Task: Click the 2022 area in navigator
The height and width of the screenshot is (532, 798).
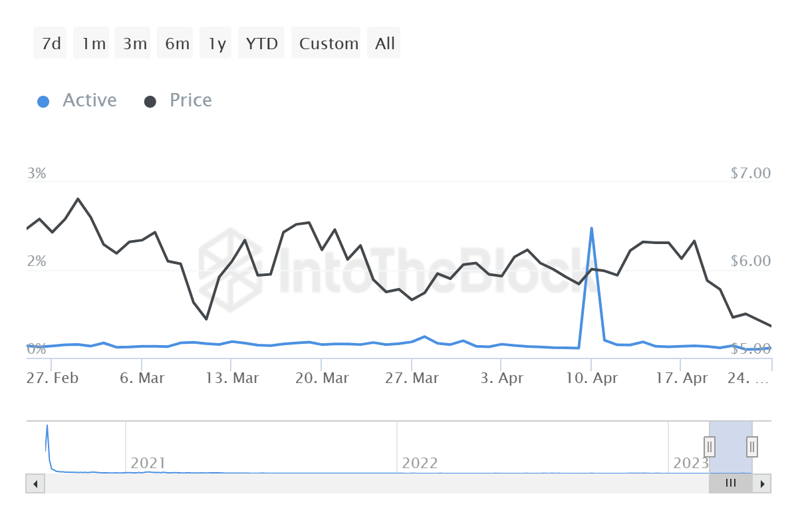Action: tap(420, 462)
